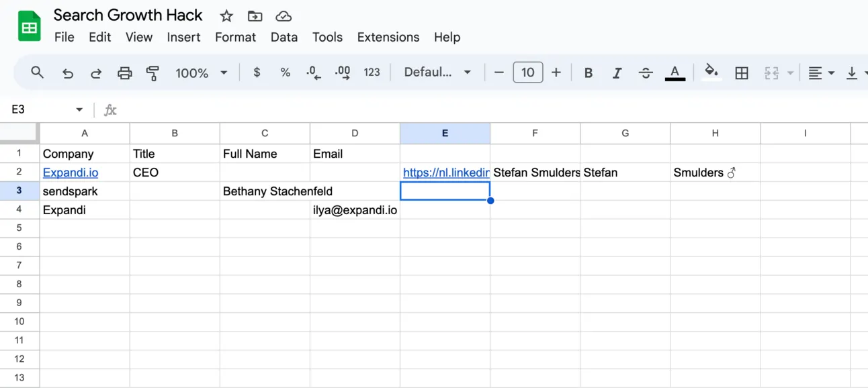Open the borders tool
The height and width of the screenshot is (388, 868).
(742, 73)
